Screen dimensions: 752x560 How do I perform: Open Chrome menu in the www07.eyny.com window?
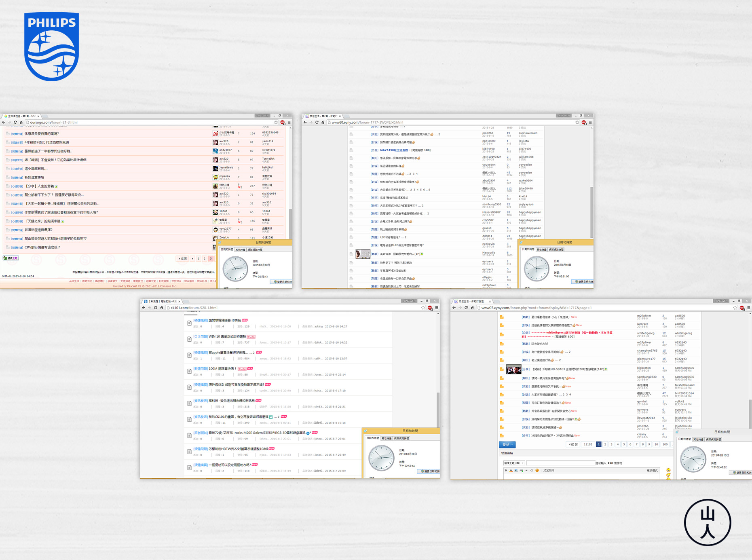click(749, 308)
